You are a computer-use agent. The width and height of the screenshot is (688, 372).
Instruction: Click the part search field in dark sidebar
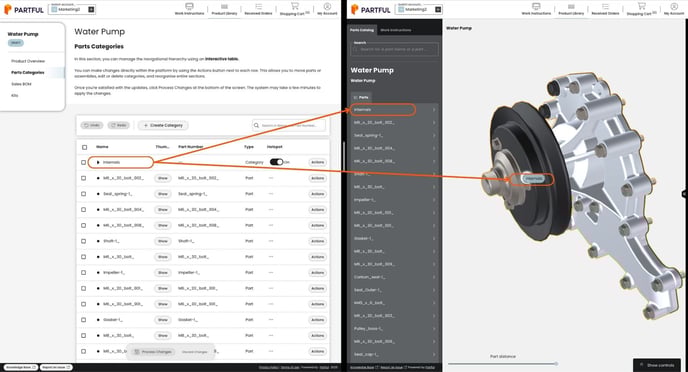coord(394,49)
